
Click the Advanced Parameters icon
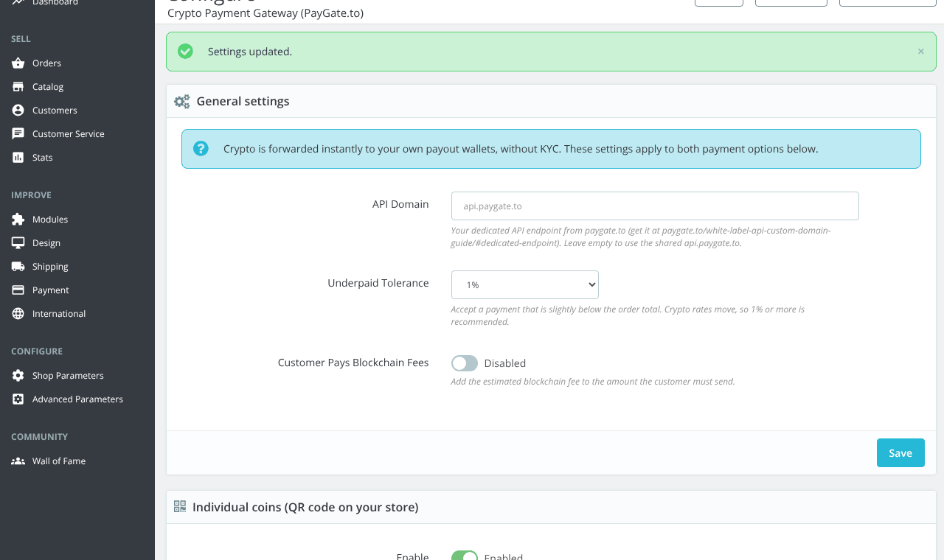click(18, 399)
